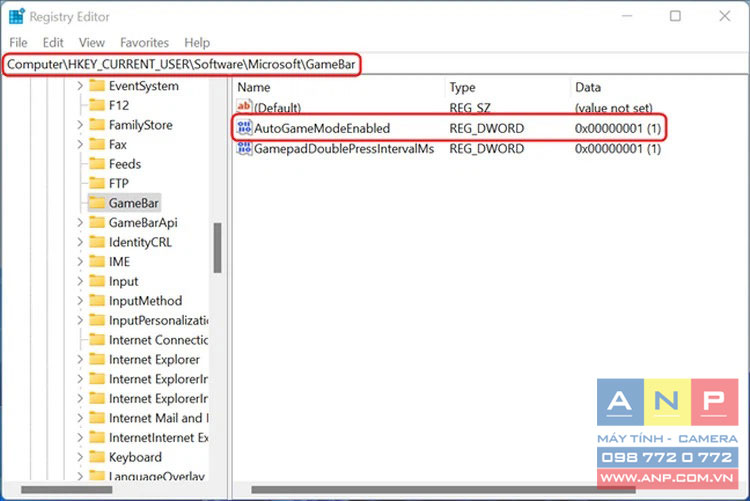Open the Favorites menu

(144, 43)
